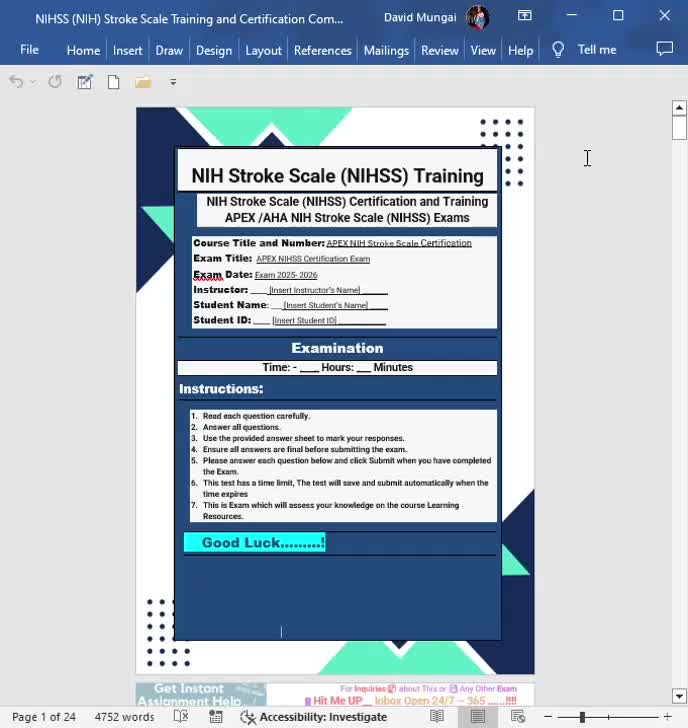The height and width of the screenshot is (728, 688).
Task: Click the macro recording status icon
Action: tap(216, 717)
